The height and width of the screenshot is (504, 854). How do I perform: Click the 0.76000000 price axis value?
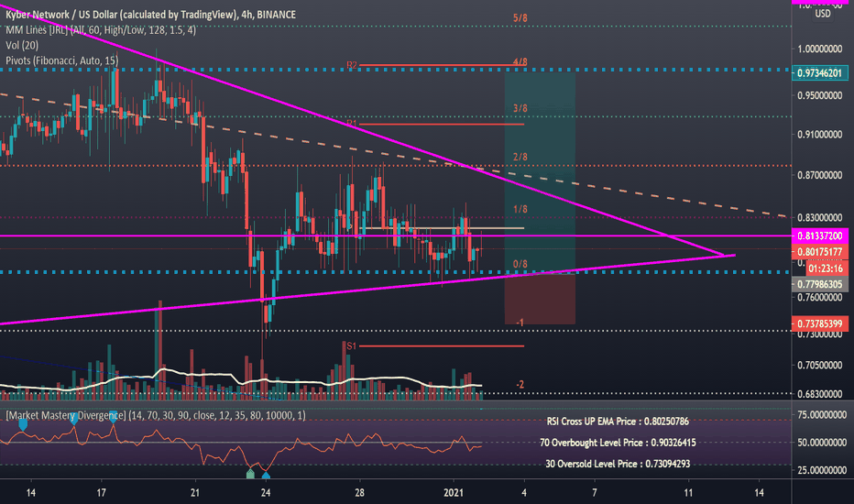(820, 298)
